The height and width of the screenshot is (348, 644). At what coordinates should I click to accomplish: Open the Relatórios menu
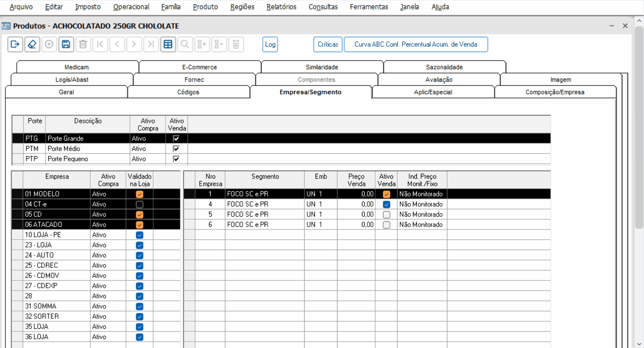[282, 7]
